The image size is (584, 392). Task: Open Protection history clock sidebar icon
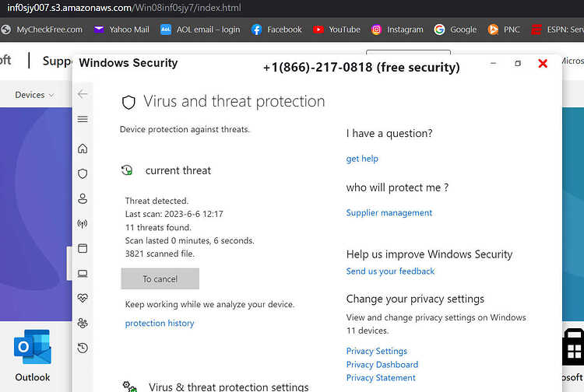[x=83, y=348]
